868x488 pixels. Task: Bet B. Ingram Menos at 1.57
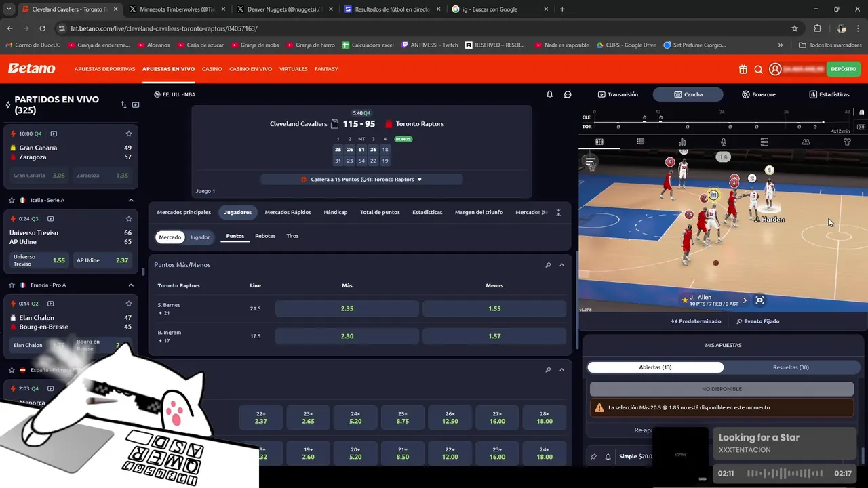(x=494, y=336)
